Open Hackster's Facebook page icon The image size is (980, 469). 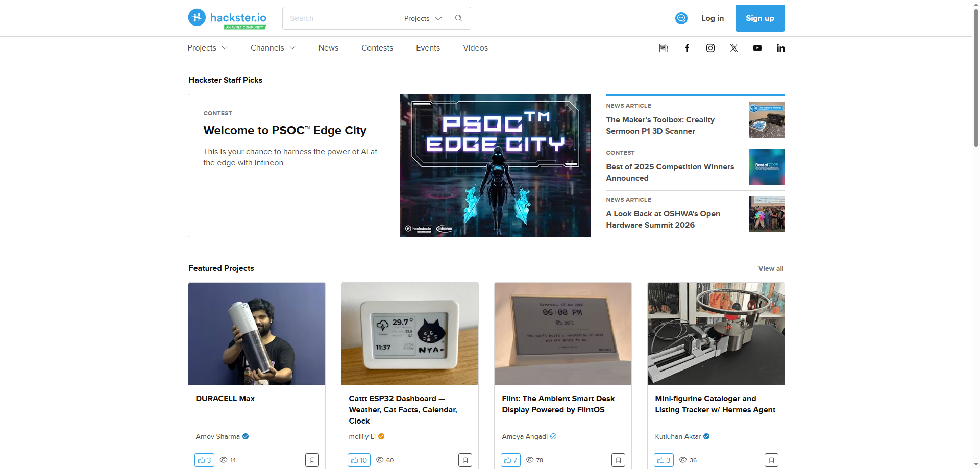pos(687,48)
